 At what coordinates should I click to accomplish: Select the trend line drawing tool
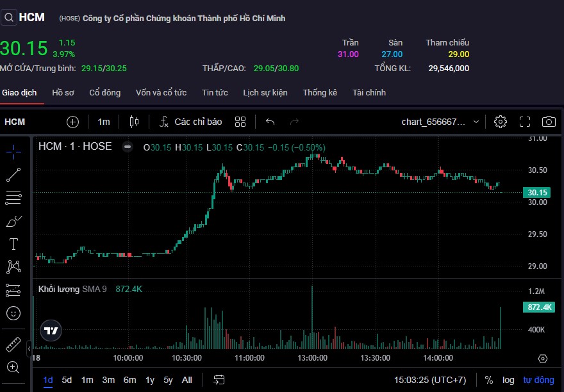[x=13, y=174]
